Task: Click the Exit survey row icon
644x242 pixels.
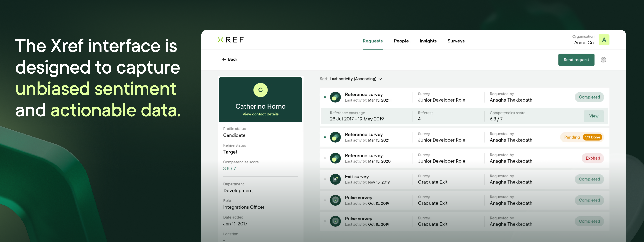Action: coord(335,179)
